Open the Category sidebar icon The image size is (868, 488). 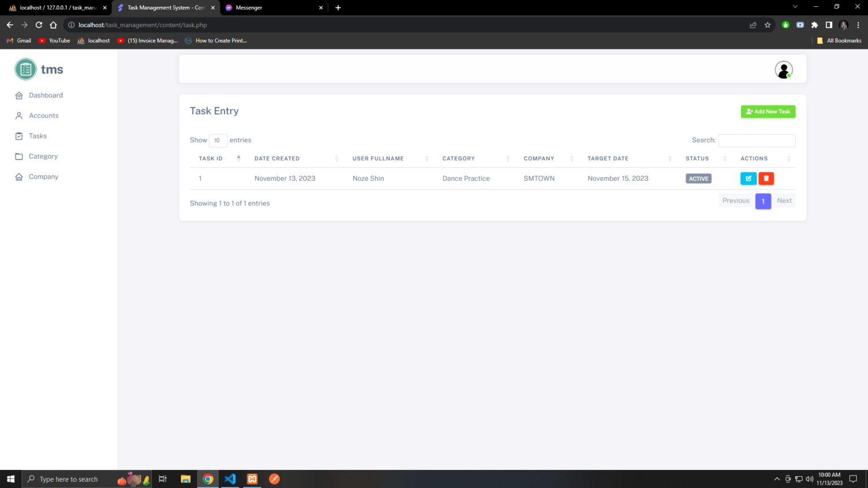pos(19,156)
